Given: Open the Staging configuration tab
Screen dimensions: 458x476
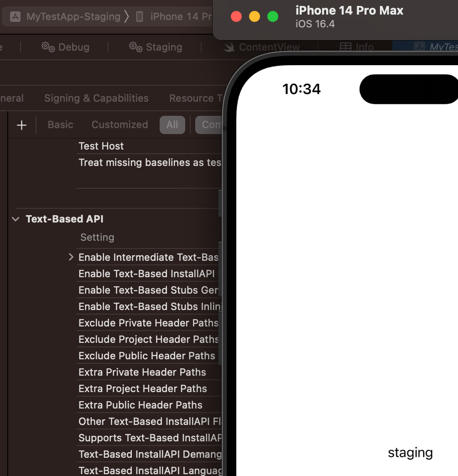Looking at the screenshot, I should pyautogui.click(x=156, y=47).
